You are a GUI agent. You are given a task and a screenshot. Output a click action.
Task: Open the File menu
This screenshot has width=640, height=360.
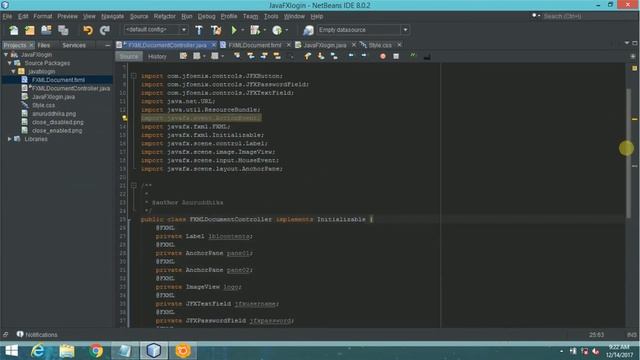click(x=7, y=16)
